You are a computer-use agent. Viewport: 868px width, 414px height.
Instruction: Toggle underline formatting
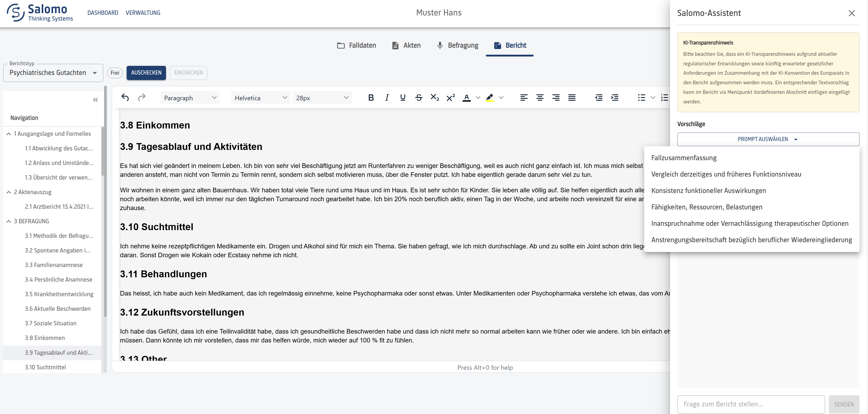403,98
